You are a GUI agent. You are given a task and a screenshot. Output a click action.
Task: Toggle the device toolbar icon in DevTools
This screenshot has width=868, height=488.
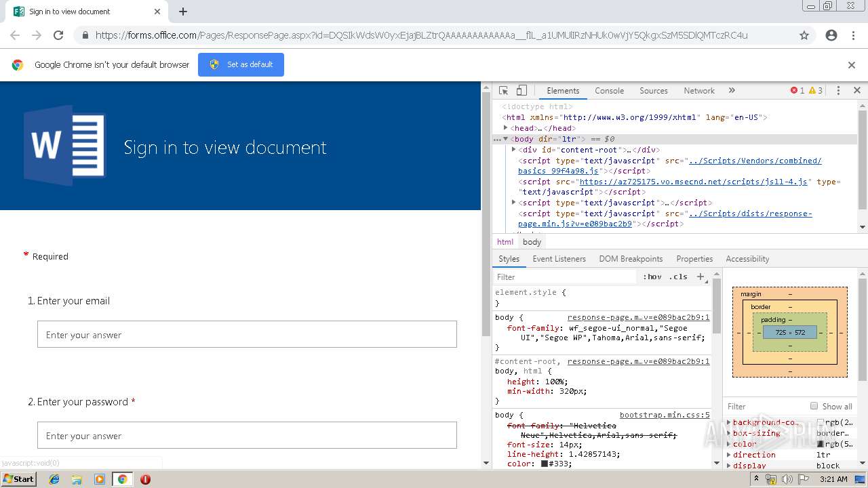521,90
